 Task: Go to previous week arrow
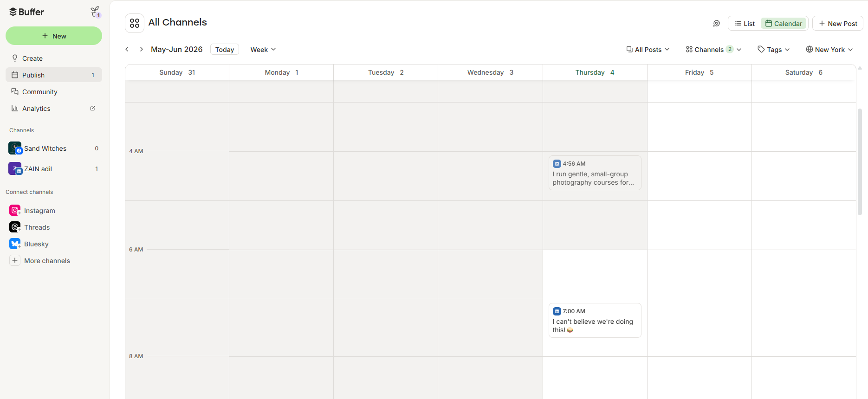[127, 49]
